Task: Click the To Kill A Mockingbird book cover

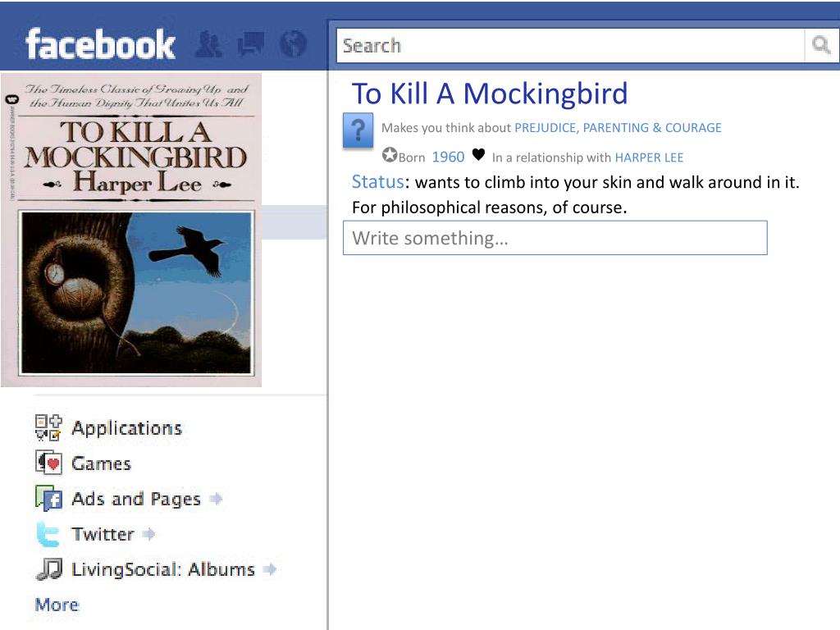Action: pos(131,231)
